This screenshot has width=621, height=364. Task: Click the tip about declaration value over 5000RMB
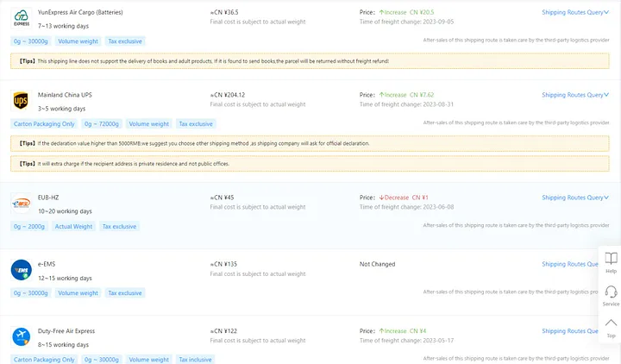tap(310, 143)
